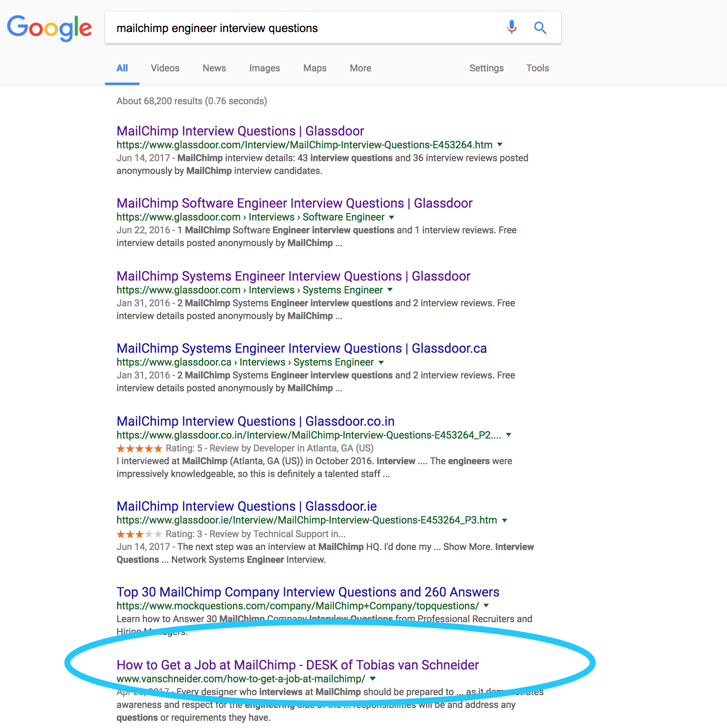Click the magnifying glass search button
The image size is (727, 728).
[540, 28]
